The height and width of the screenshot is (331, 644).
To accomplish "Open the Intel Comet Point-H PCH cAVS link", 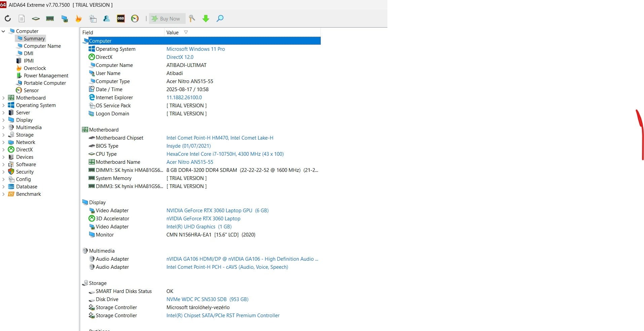I will [x=227, y=267].
